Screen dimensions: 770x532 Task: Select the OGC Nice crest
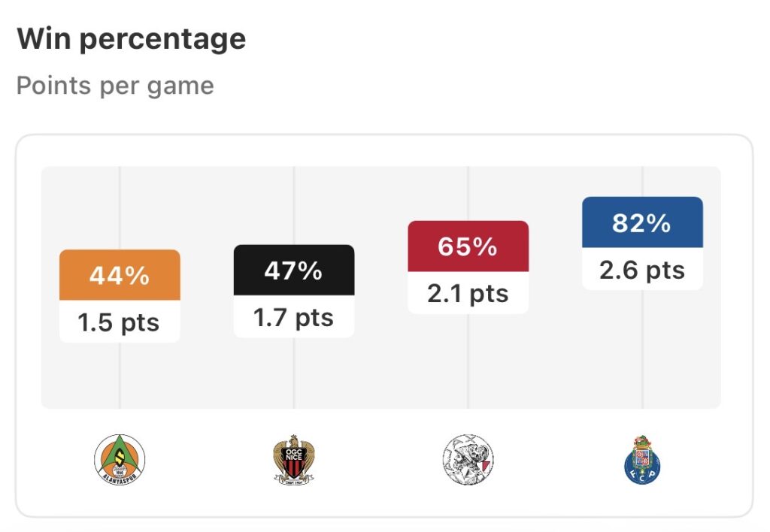(x=293, y=459)
